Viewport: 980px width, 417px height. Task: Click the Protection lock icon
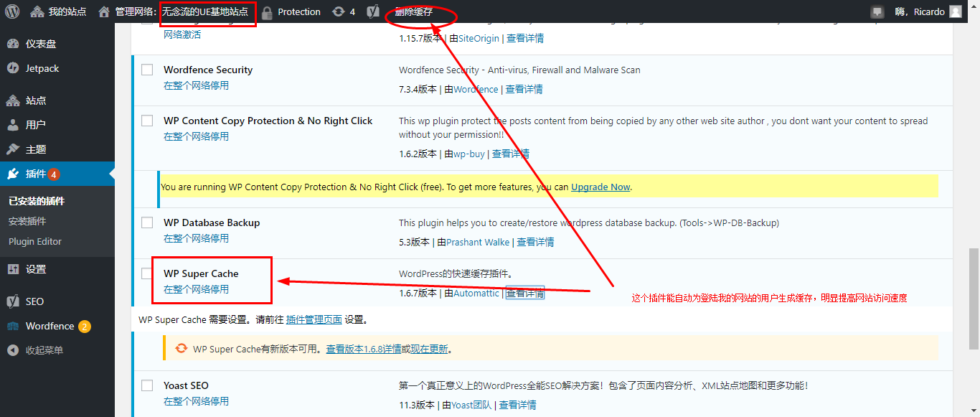pos(267,12)
